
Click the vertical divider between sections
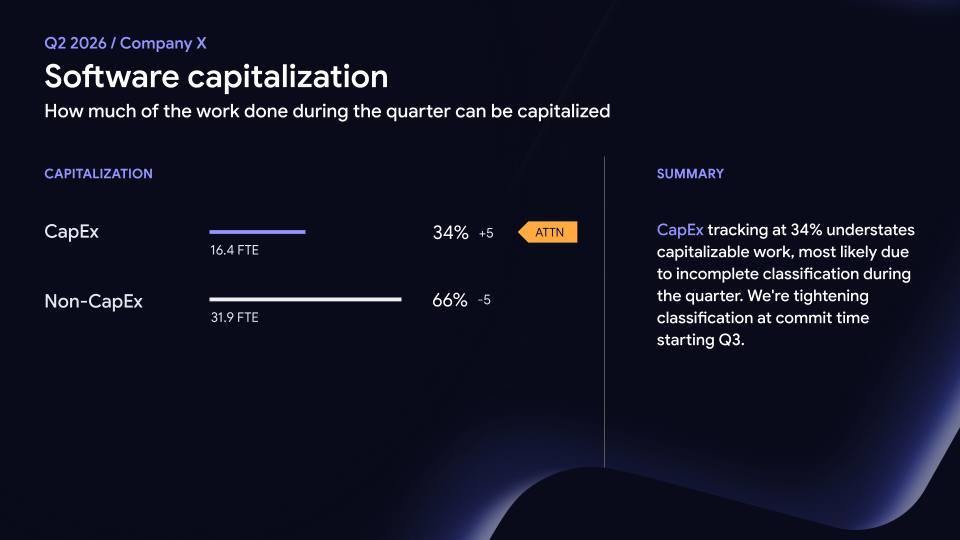coord(604,312)
